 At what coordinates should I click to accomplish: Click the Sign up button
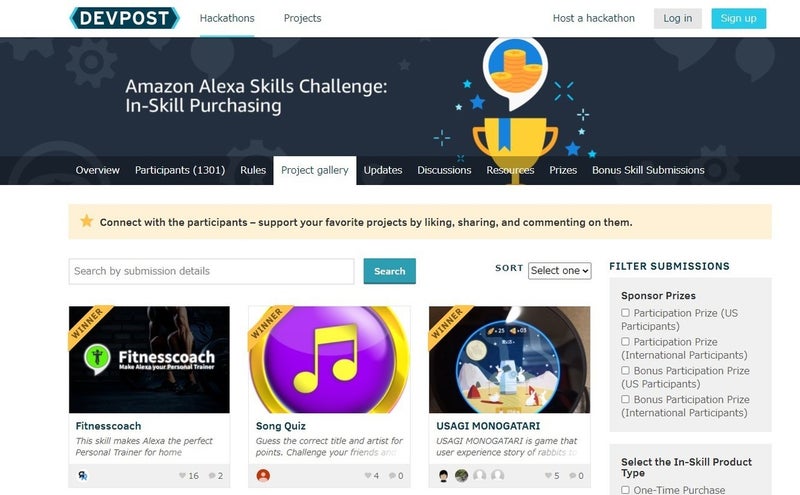coord(738,18)
